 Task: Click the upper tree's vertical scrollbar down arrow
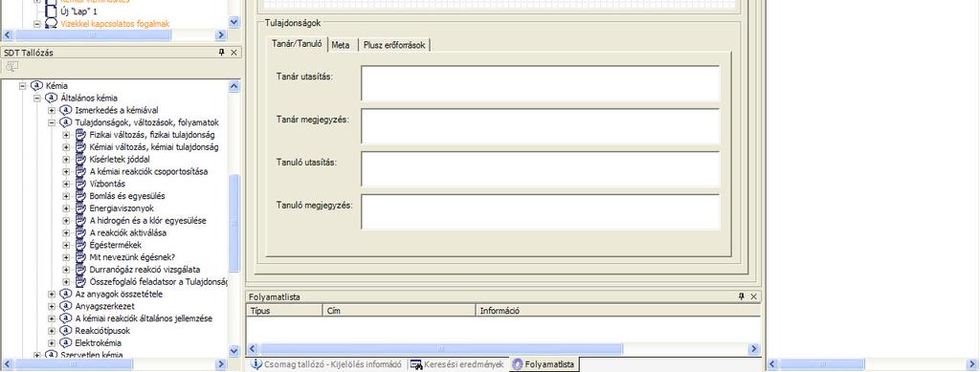click(234, 22)
